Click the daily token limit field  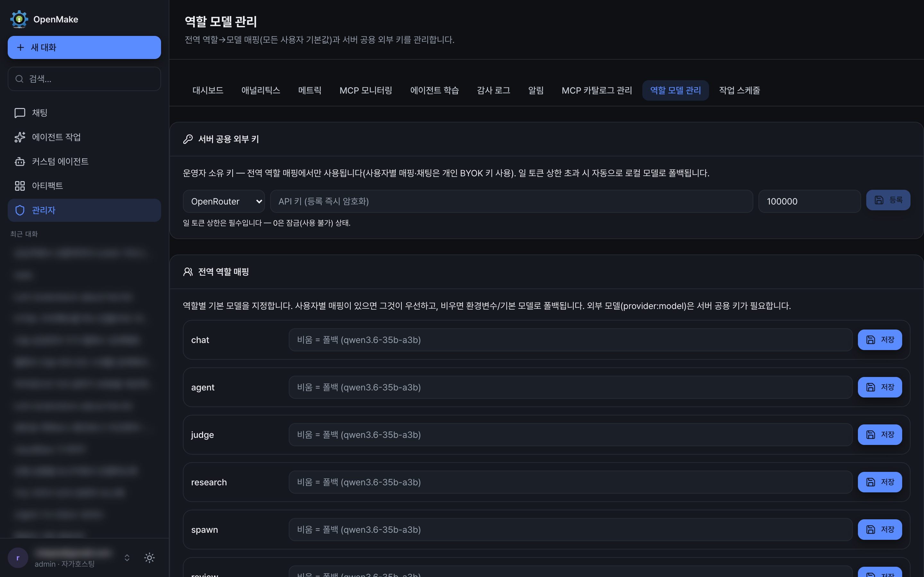point(809,201)
